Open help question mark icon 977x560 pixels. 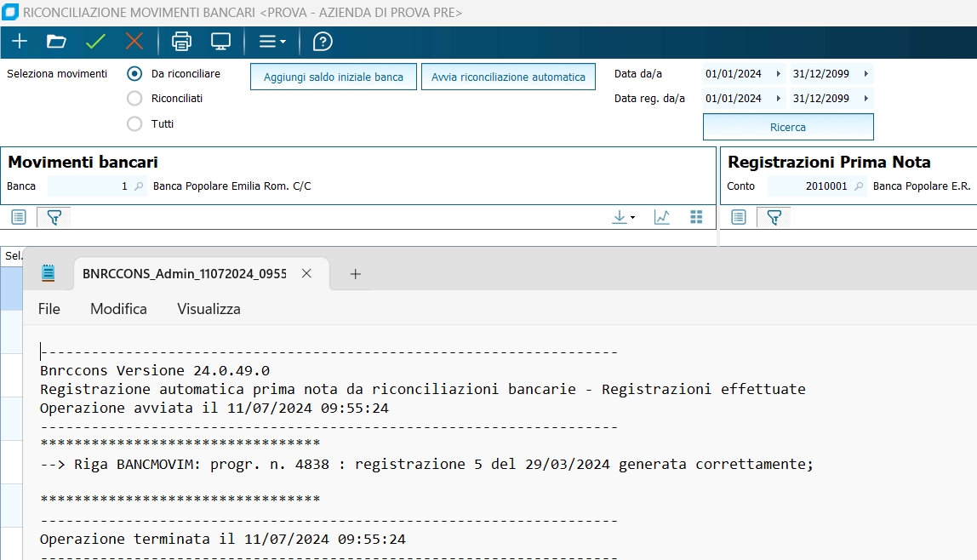tap(323, 42)
